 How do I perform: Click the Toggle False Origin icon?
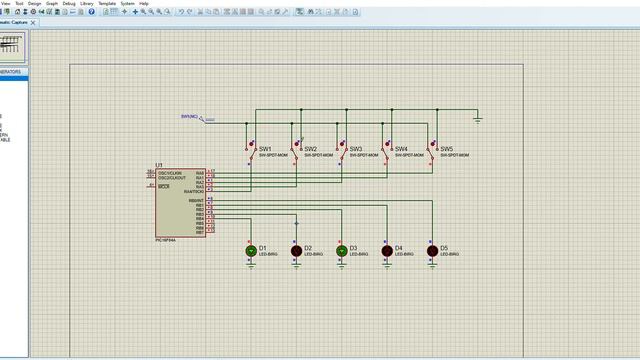coord(124,12)
